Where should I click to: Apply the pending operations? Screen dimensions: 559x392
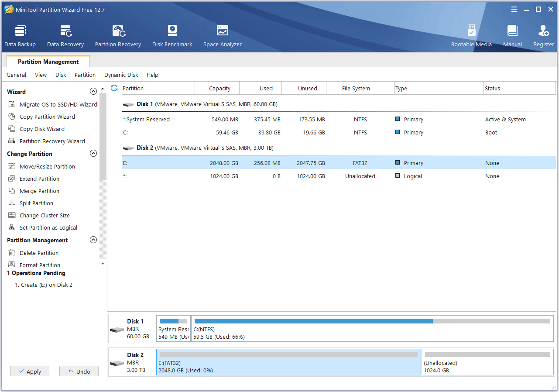click(x=30, y=371)
